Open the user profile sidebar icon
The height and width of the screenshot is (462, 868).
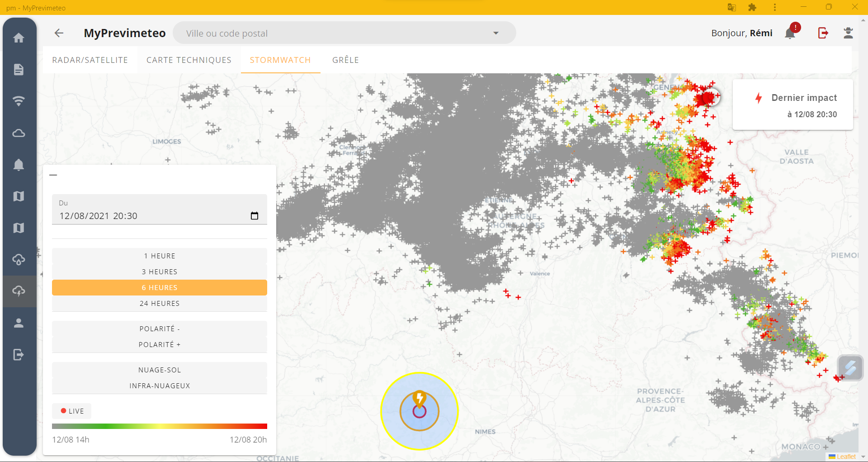(x=19, y=323)
